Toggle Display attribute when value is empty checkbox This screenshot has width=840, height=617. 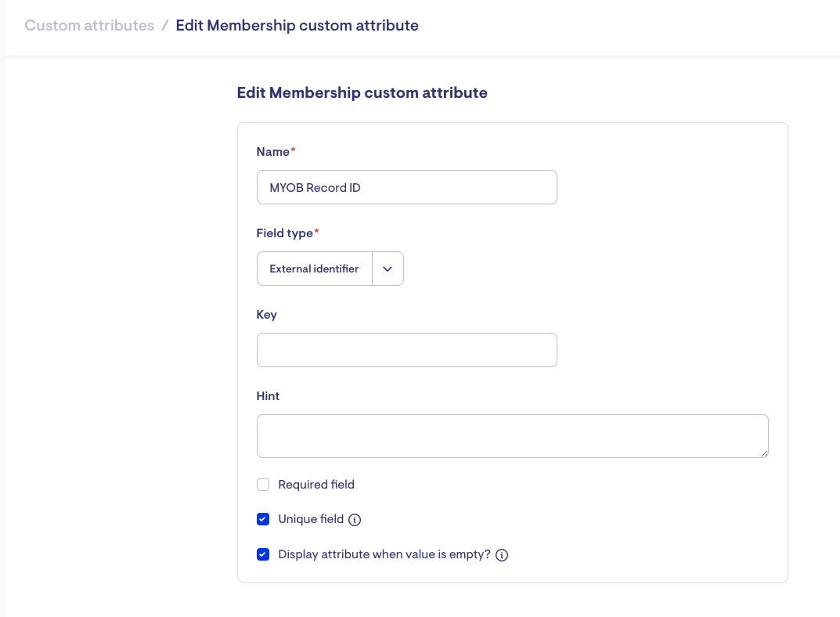263,554
